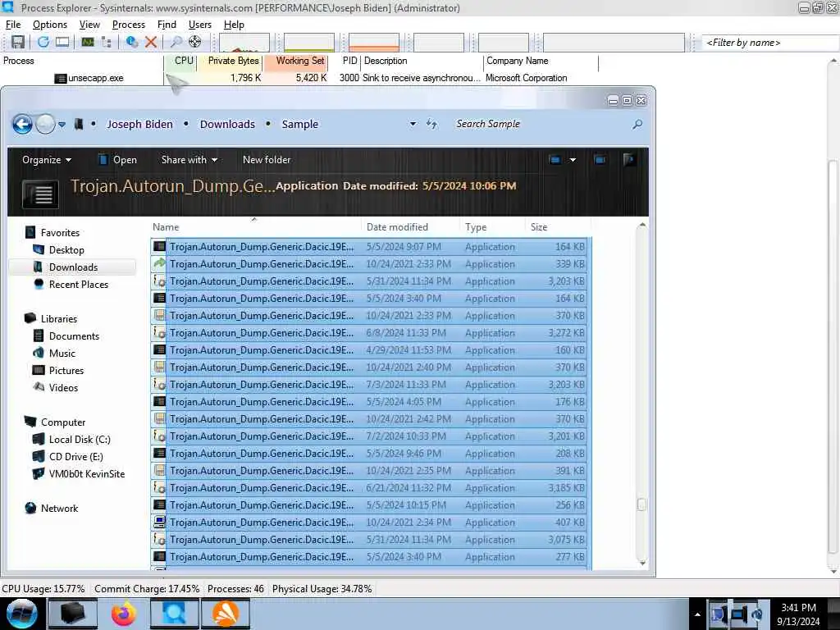Open recent pages dropdown next to Forward arrow
Image resolution: width=840 pixels, height=630 pixels.
click(62, 125)
